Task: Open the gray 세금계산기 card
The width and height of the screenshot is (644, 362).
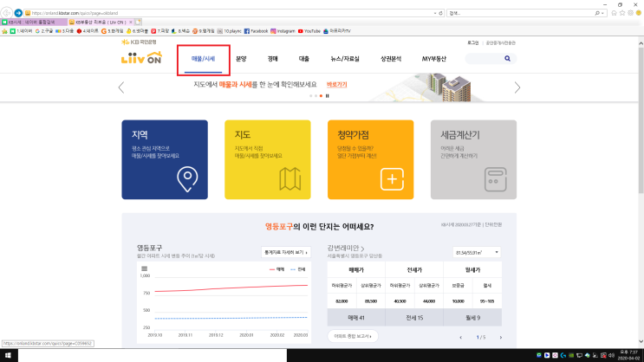Action: coord(473,159)
